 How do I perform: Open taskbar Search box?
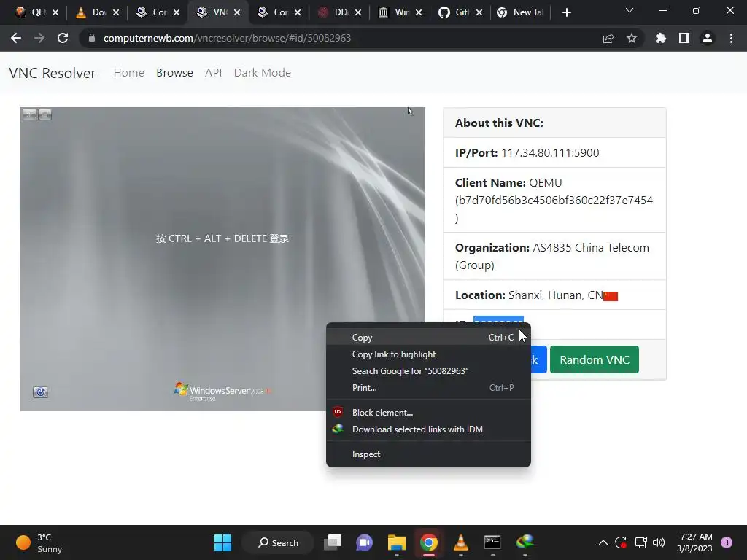coord(278,542)
